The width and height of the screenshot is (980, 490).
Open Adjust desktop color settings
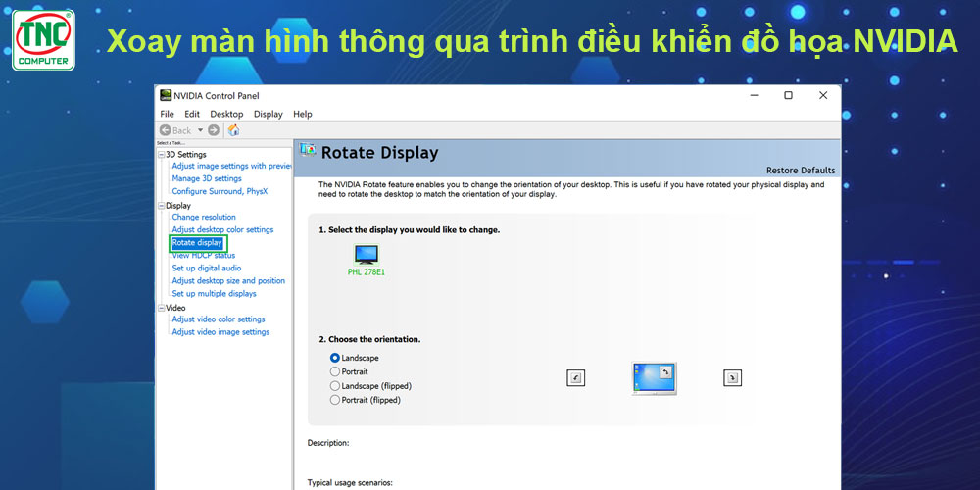(x=222, y=229)
